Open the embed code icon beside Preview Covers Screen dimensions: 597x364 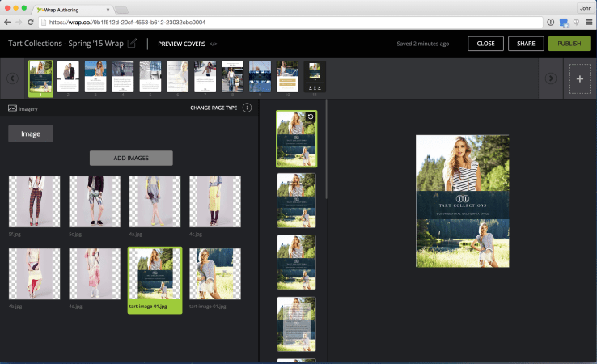[214, 44]
